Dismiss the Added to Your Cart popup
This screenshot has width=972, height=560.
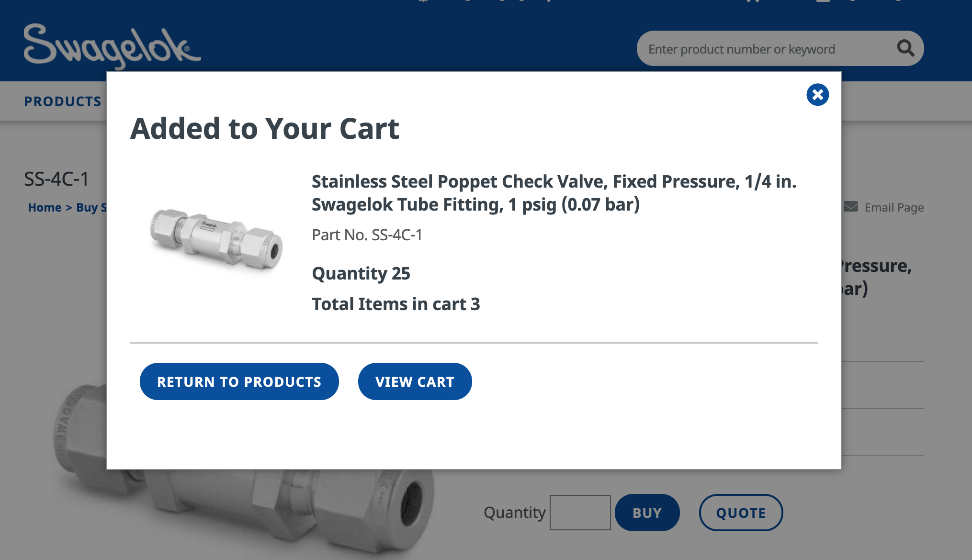point(817,94)
